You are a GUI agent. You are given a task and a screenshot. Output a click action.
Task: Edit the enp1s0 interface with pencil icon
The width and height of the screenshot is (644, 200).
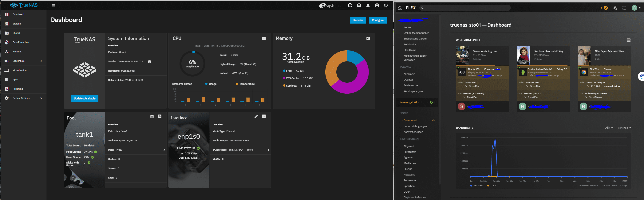coord(256,116)
